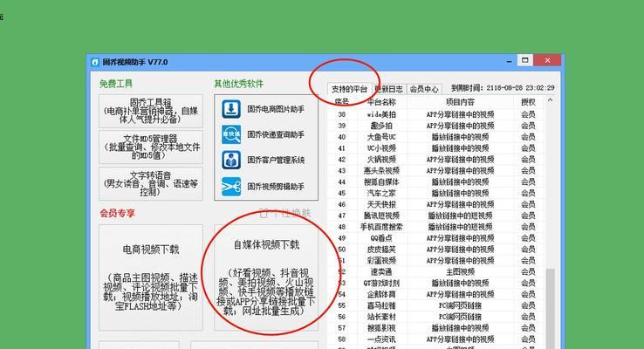Click the platform list scrollbar thumb
Screen dimensions: 644x349
tap(550, 308)
